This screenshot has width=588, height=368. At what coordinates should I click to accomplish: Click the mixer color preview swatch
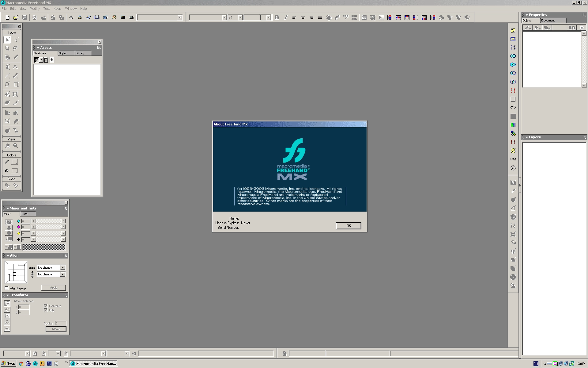coord(44,247)
